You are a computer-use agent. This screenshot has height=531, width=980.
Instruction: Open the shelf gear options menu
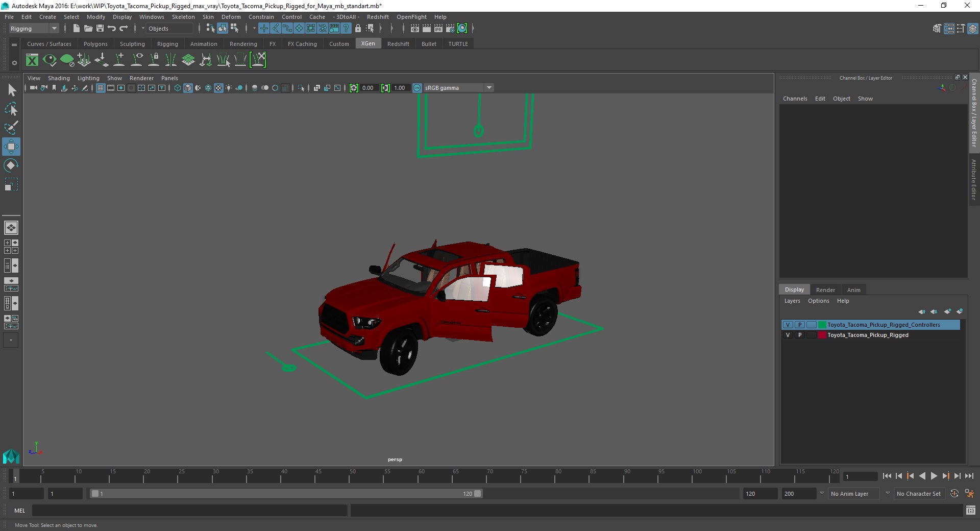(x=14, y=63)
